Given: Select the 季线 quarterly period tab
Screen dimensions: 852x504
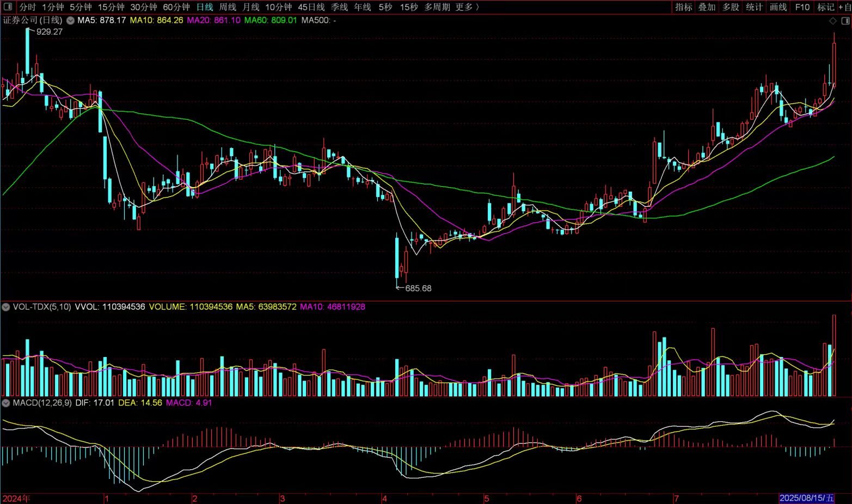Looking at the screenshot, I should click(x=339, y=7).
